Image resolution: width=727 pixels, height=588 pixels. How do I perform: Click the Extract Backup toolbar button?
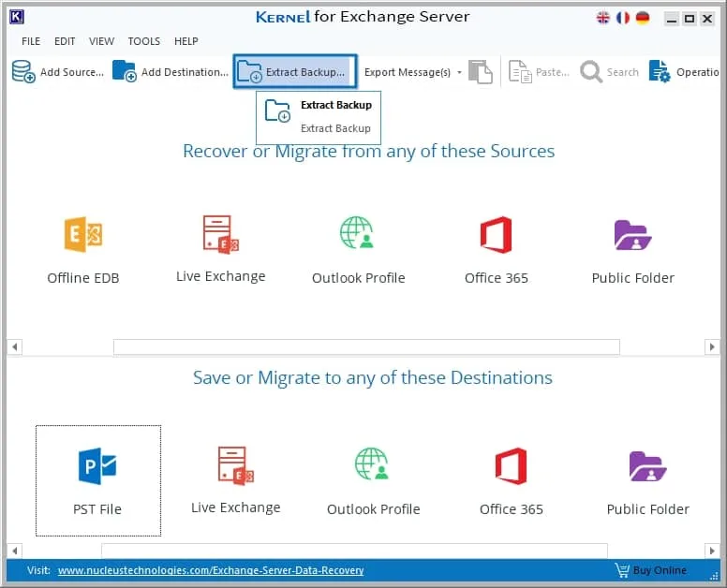(x=295, y=72)
